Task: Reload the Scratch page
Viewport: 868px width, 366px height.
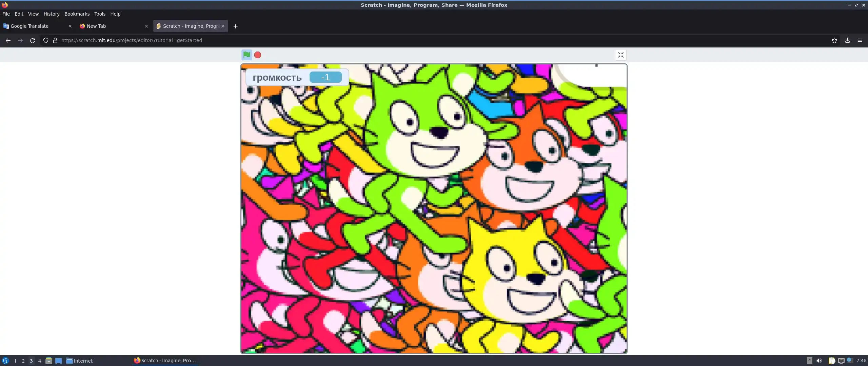Action: (33, 40)
